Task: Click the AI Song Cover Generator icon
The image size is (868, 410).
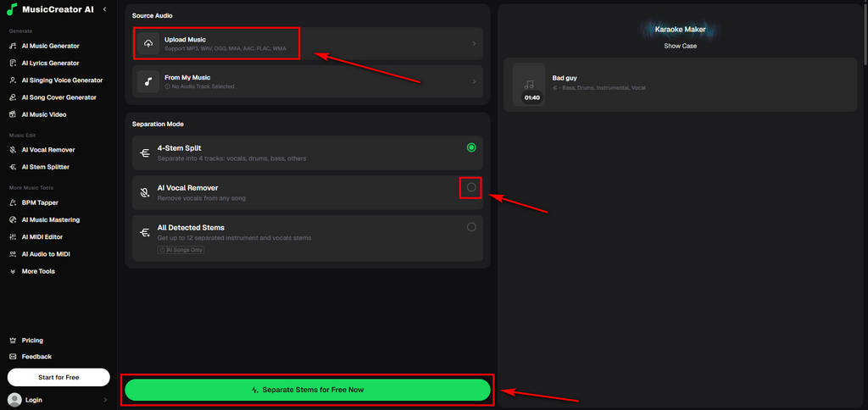Action: [x=13, y=97]
